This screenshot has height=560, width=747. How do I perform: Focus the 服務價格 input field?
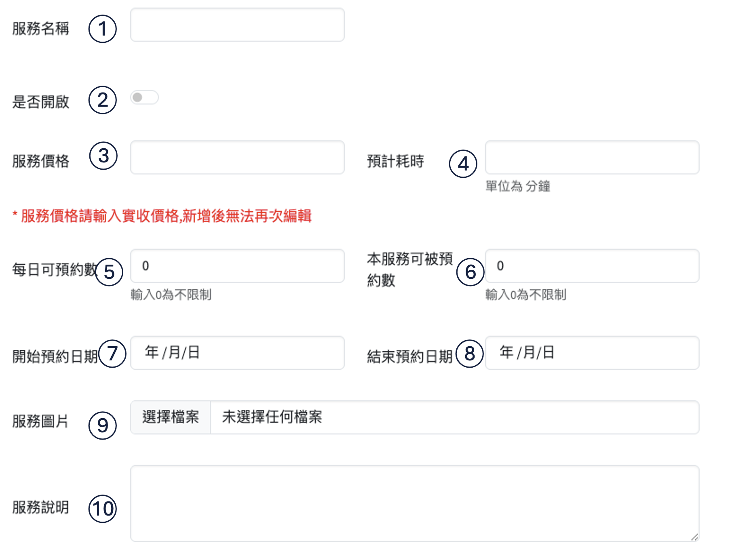click(x=237, y=158)
